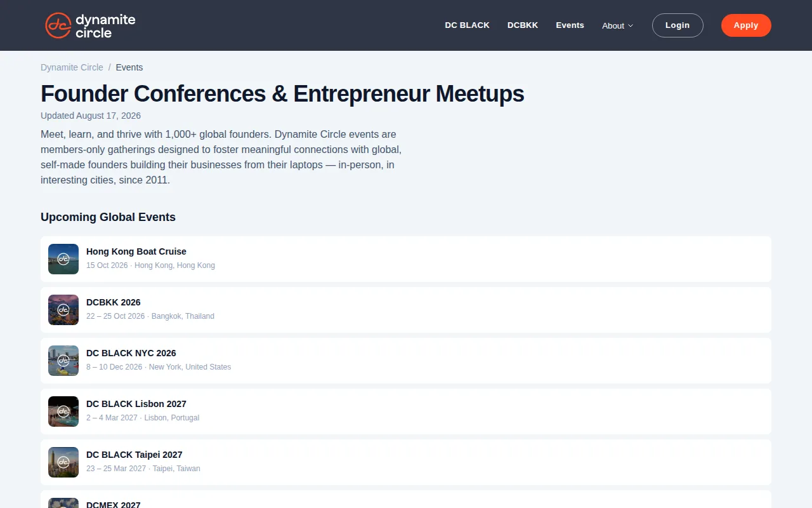Click the Upcoming Global Events heading

(x=108, y=217)
